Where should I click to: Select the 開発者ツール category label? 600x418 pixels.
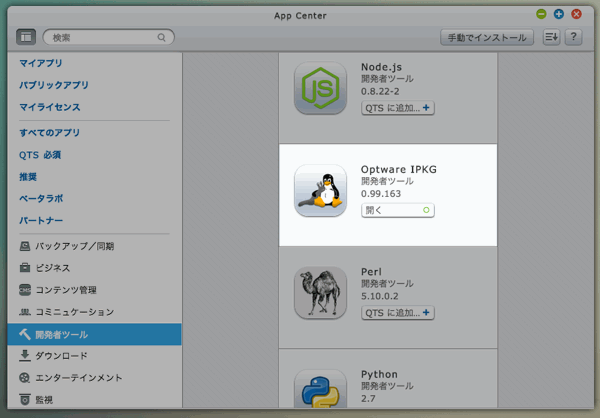tap(62, 335)
